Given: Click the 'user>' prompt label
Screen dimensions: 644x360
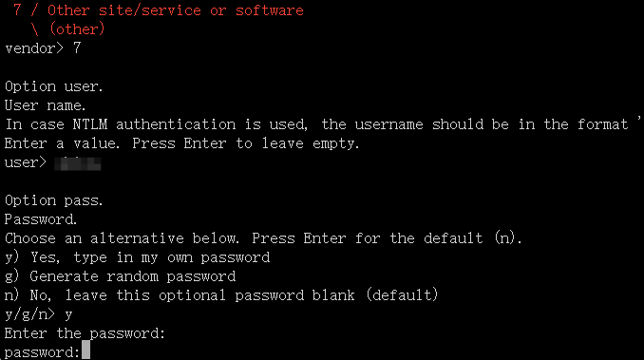Looking at the screenshot, I should tap(26, 162).
